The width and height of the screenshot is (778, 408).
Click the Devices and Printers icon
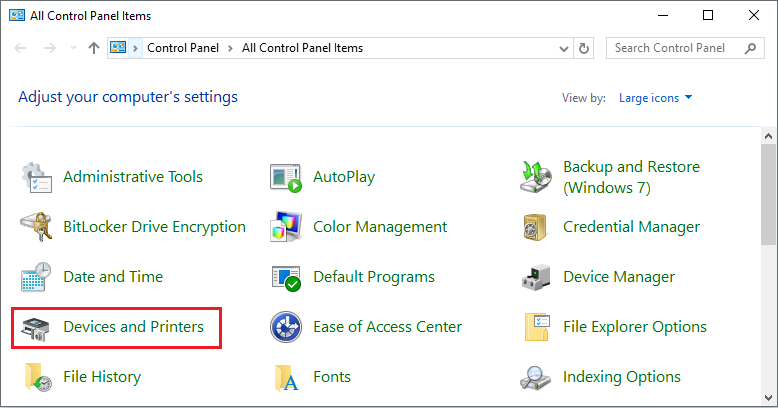coord(37,327)
